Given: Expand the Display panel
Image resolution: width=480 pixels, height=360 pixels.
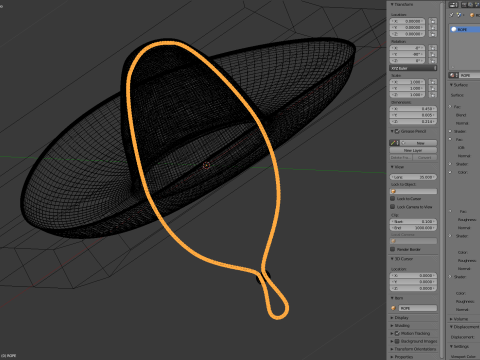Looking at the screenshot, I should [x=392, y=318].
